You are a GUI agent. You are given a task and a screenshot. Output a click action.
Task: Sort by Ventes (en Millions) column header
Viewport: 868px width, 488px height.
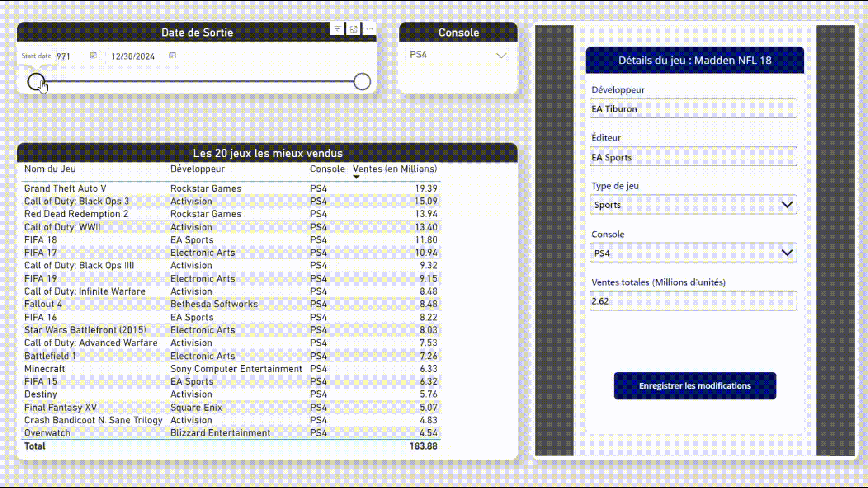click(395, 169)
